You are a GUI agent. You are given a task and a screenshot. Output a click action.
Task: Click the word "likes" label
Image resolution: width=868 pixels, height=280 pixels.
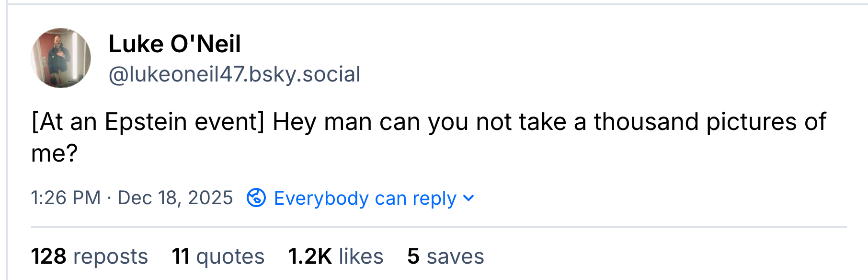click(x=361, y=256)
